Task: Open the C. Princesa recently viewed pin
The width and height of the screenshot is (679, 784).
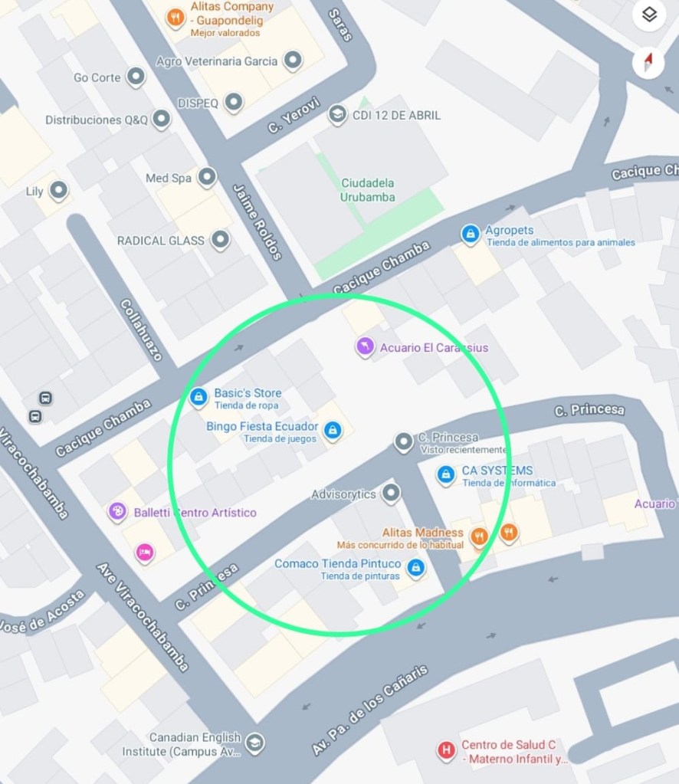Action: pos(404,442)
